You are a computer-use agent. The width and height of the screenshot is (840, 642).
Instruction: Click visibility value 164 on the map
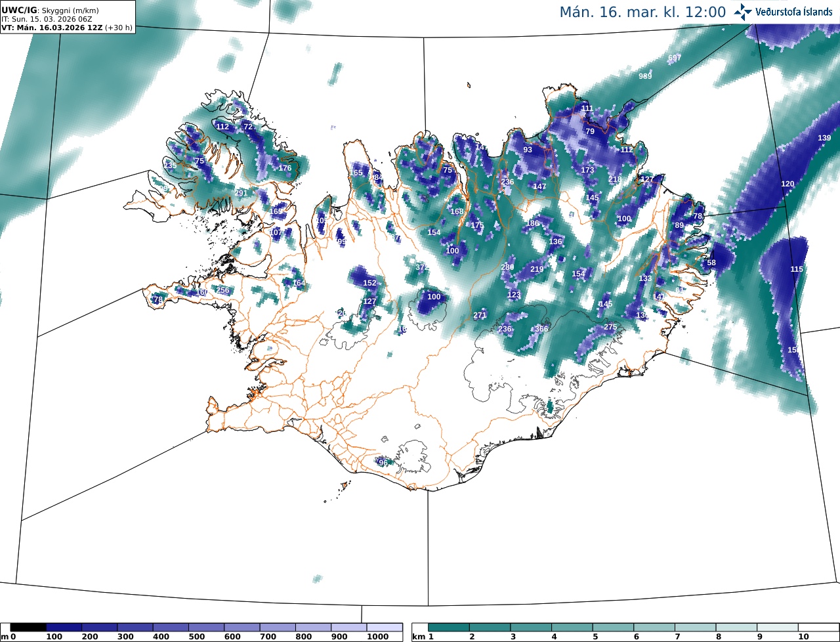pyautogui.click(x=299, y=283)
